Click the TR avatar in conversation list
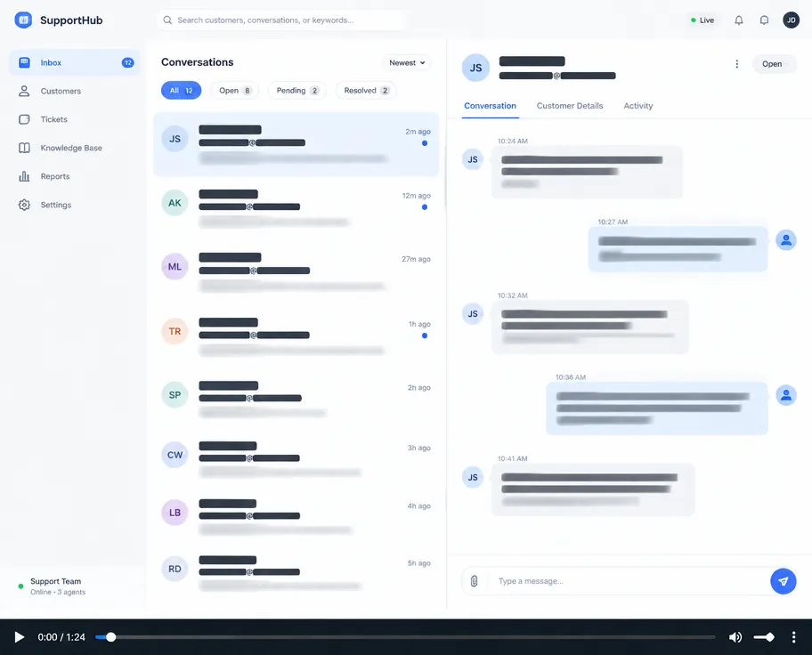Image resolution: width=812 pixels, height=655 pixels. pyautogui.click(x=175, y=331)
